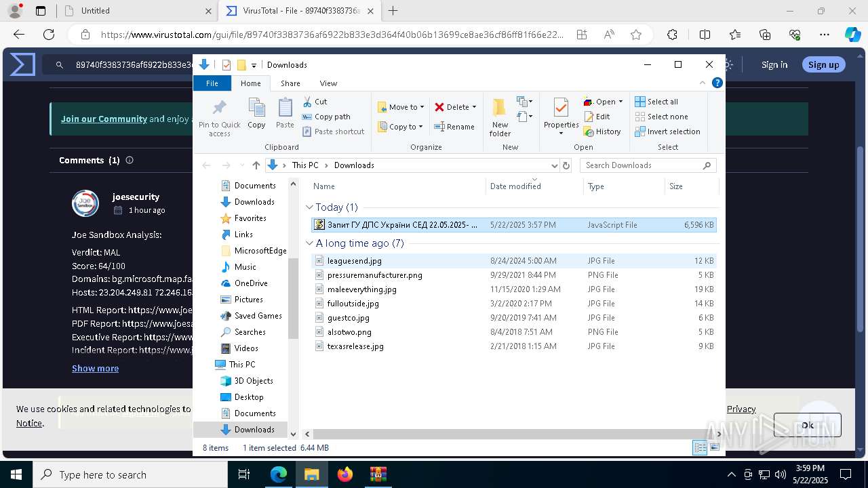This screenshot has width=868, height=488.
Task: Open Task View on taskbar
Action: click(245, 474)
